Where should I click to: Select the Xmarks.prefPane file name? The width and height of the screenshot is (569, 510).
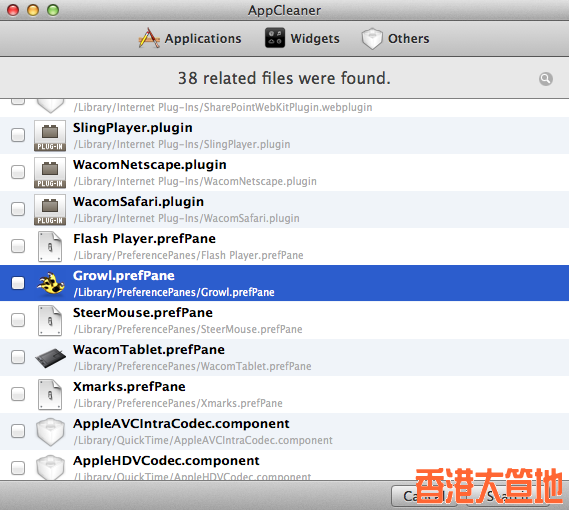(129, 387)
